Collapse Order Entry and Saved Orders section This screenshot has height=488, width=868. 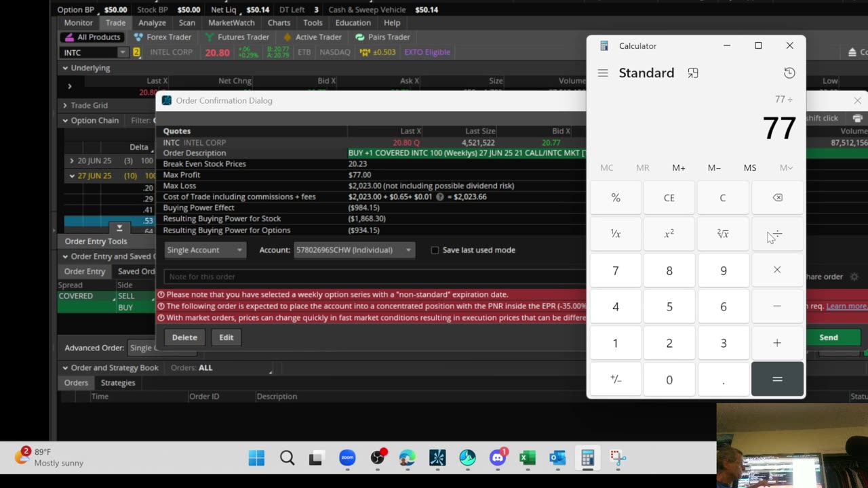coord(65,256)
